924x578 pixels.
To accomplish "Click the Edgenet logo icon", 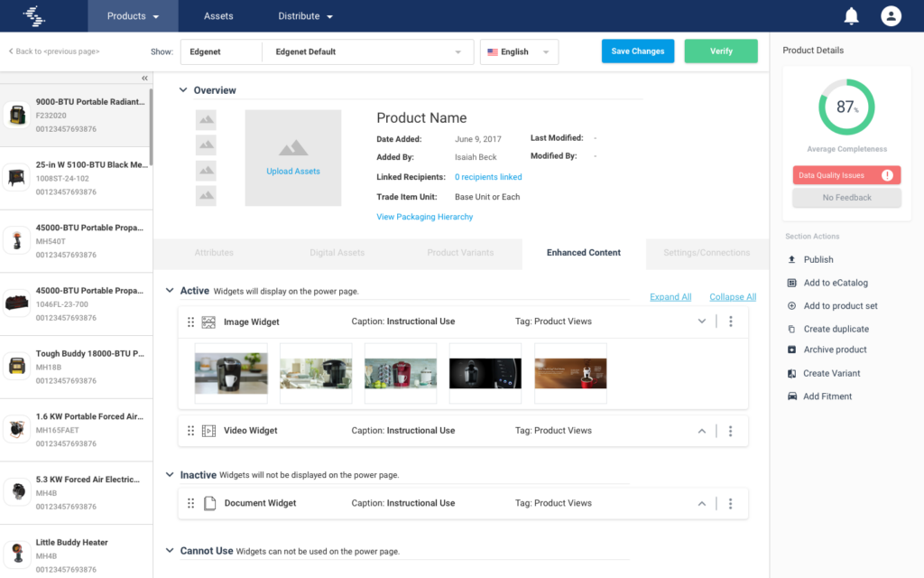I will coord(33,16).
